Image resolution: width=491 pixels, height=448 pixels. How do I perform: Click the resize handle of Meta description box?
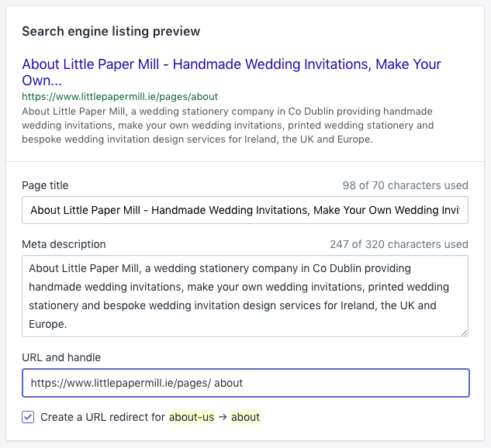point(464,333)
